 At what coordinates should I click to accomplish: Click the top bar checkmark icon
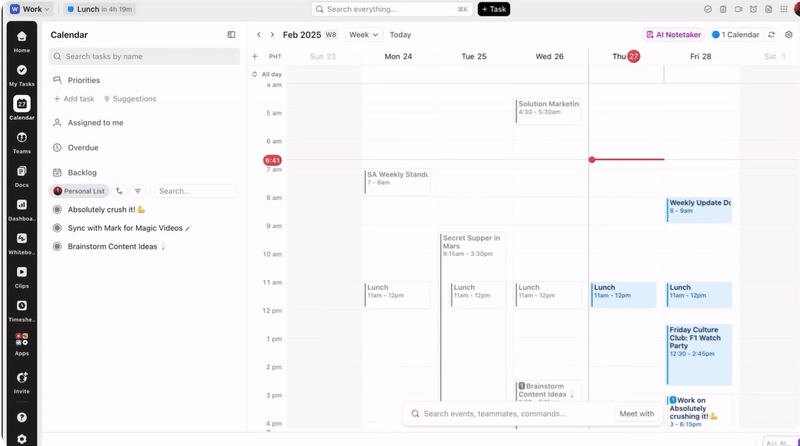tap(708, 9)
